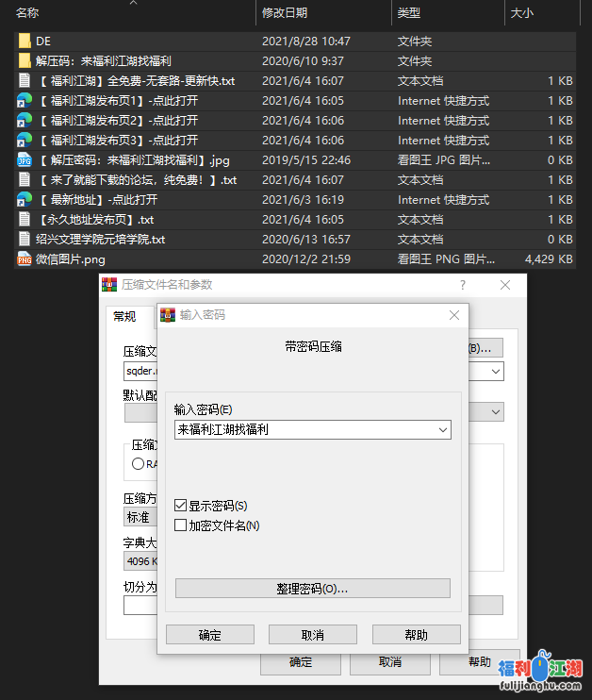
Task: Open the archive name dropdown list
Action: pyautogui.click(x=496, y=372)
